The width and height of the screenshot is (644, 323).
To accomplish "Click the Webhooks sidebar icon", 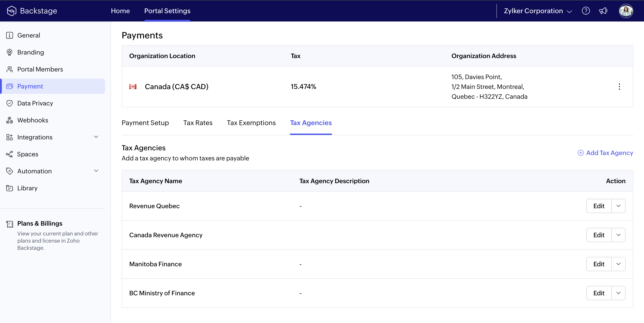I will (x=9, y=120).
